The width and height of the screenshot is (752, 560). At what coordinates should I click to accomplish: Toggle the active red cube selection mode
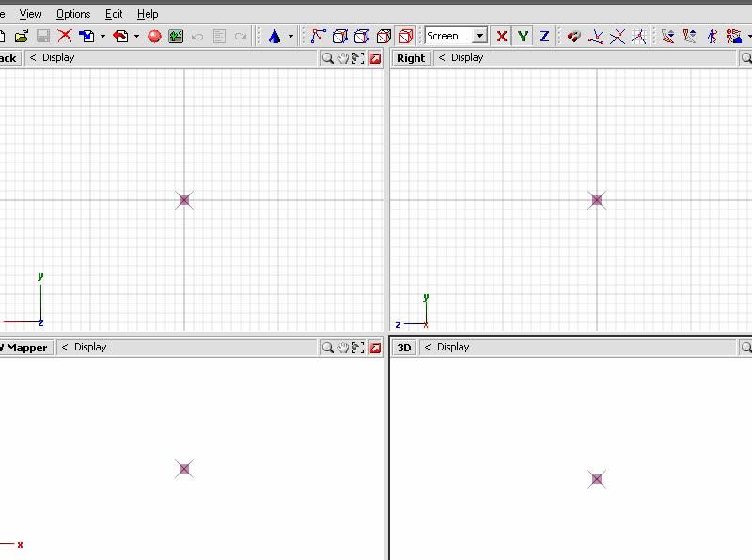(405, 37)
